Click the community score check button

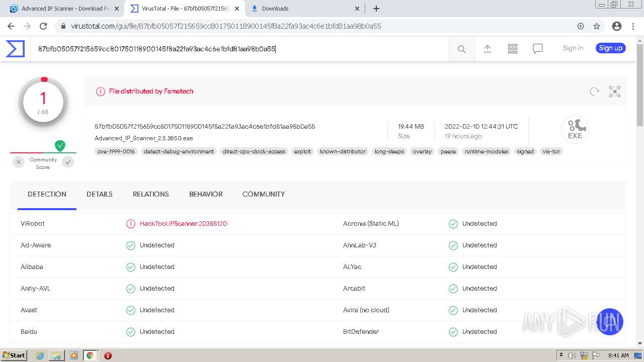pyautogui.click(x=68, y=162)
